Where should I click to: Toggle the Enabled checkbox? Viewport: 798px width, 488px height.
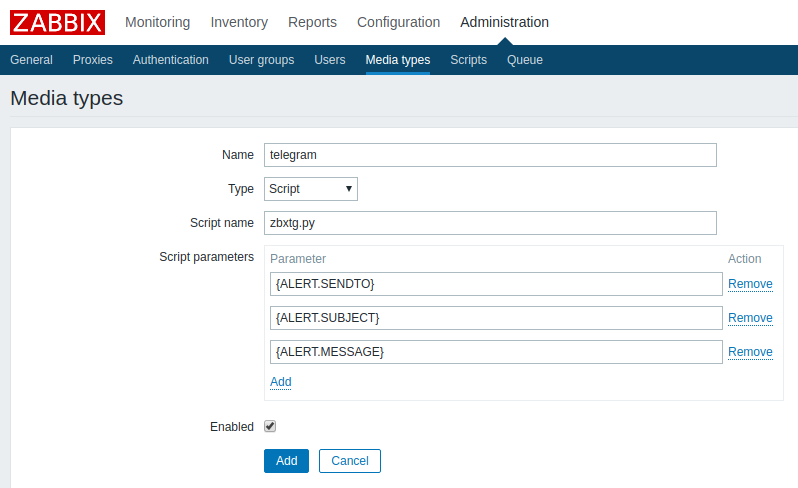point(270,426)
